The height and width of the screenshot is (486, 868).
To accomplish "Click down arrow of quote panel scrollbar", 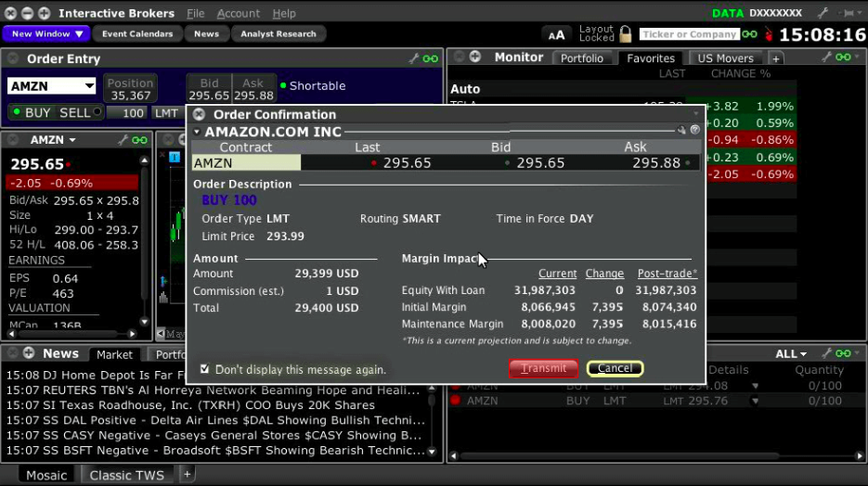I will click(x=145, y=321).
